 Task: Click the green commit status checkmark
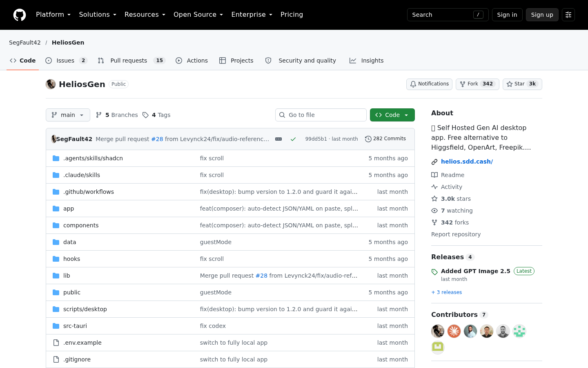coord(293,139)
